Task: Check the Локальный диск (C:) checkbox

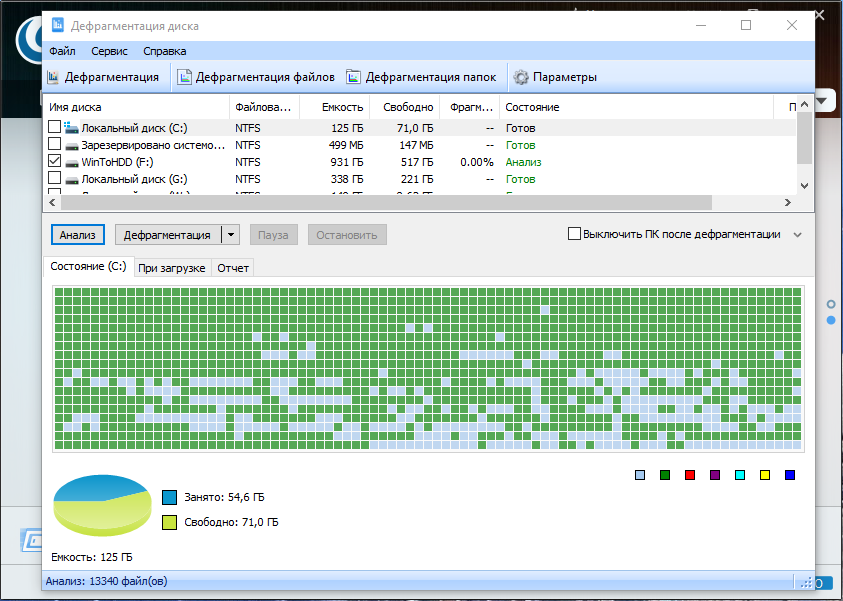Action: pos(54,127)
